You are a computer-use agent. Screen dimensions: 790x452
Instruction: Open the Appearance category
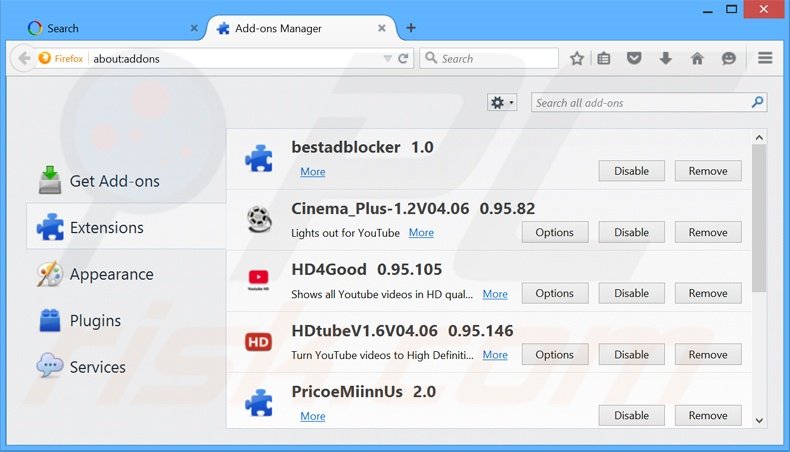point(126,274)
